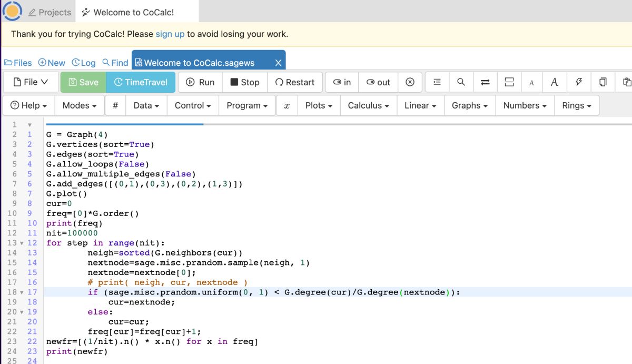This screenshot has height=364, width=632.
Task: Open TimeTravel history
Action: [141, 82]
